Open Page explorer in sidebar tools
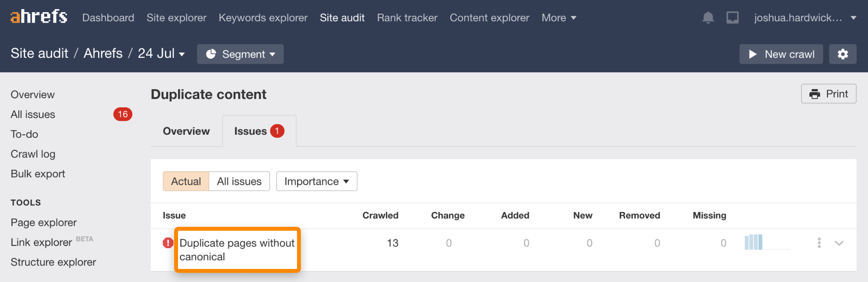This screenshot has height=282, width=868. (44, 222)
